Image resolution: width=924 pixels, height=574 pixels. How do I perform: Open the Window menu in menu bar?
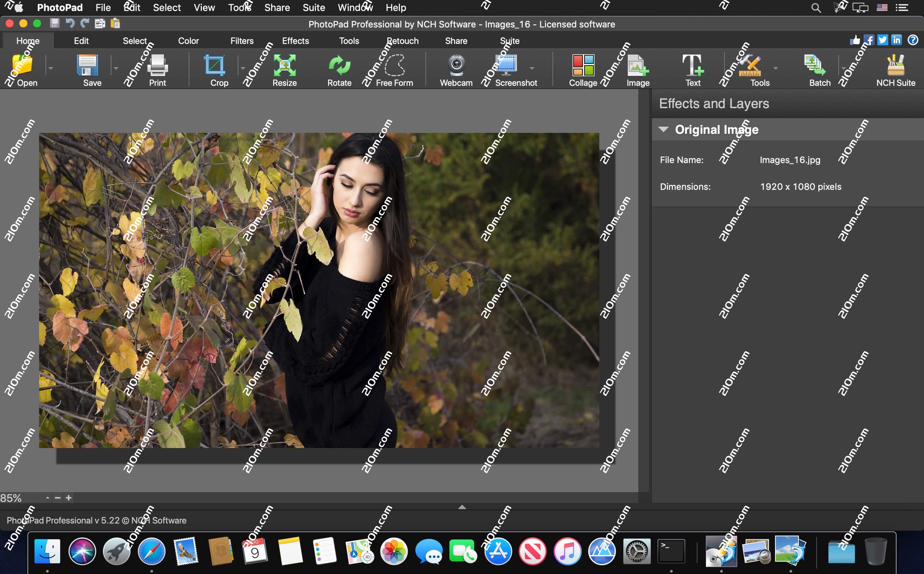(x=355, y=8)
